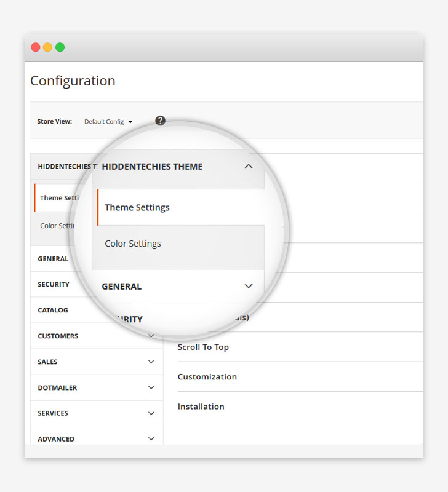Image resolution: width=448 pixels, height=492 pixels.
Task: Expand the GENERAL settings section
Action: 249,286
